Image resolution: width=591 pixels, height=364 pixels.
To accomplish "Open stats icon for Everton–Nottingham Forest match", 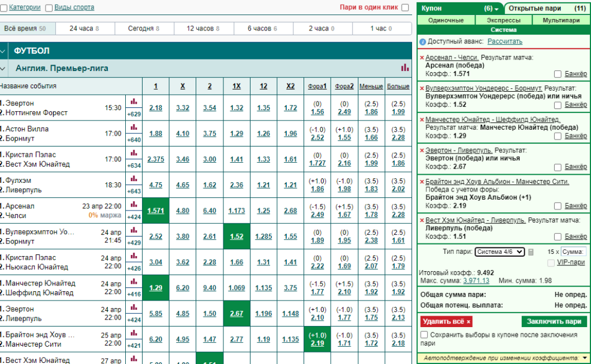I will 134,102.
